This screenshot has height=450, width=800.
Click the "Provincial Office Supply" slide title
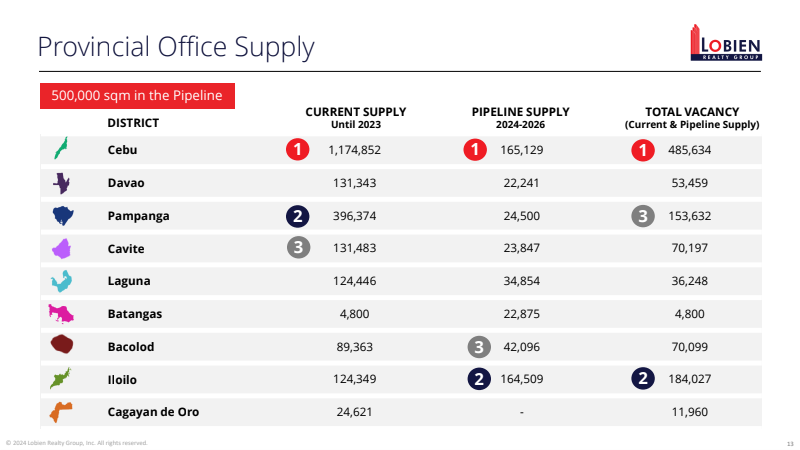(x=175, y=46)
